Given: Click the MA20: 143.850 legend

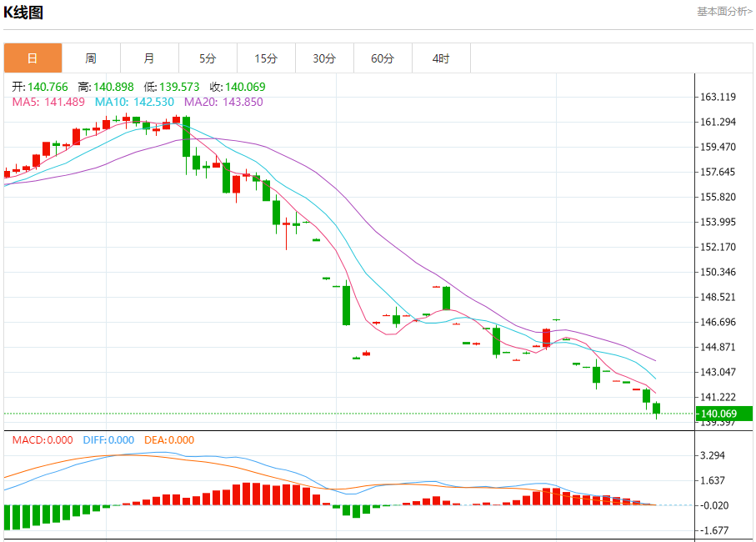Looking at the screenshot, I should [x=223, y=102].
